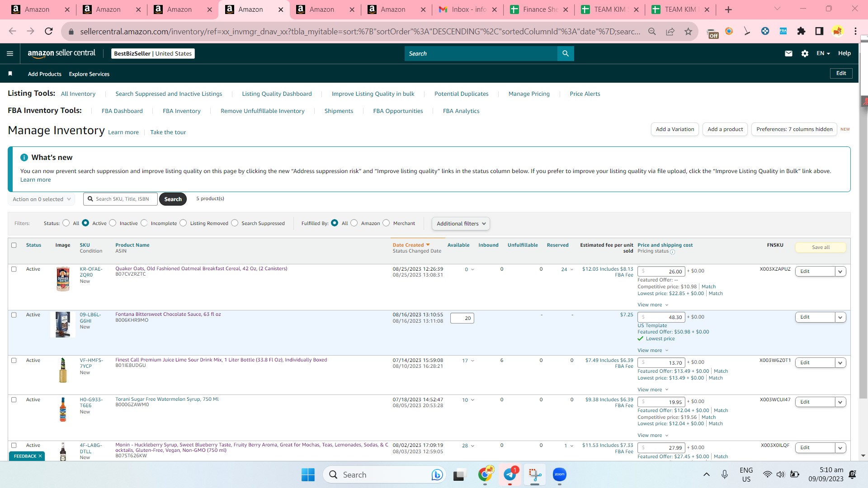Image resolution: width=868 pixels, height=488 pixels.
Task: Click the Amazon Seller Central logo
Action: (61, 53)
